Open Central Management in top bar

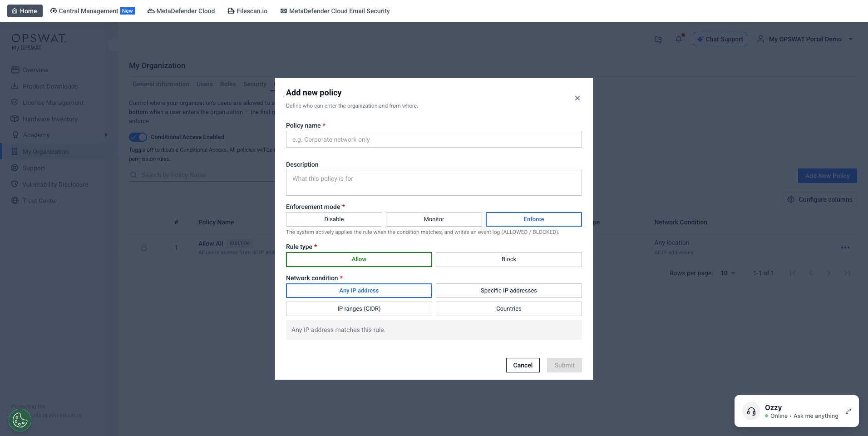coord(92,11)
